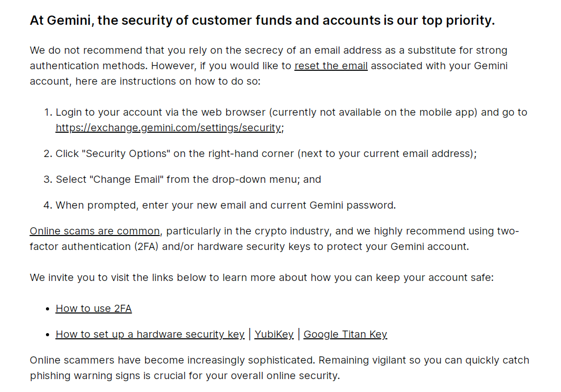Follow the "Online scams are common" link
561x392 pixels.
(95, 231)
